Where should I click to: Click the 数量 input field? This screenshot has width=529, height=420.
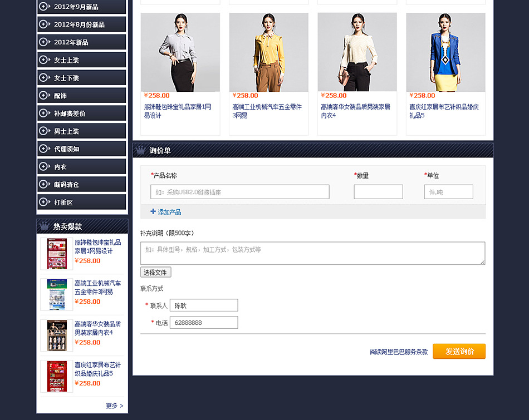pyautogui.click(x=378, y=192)
